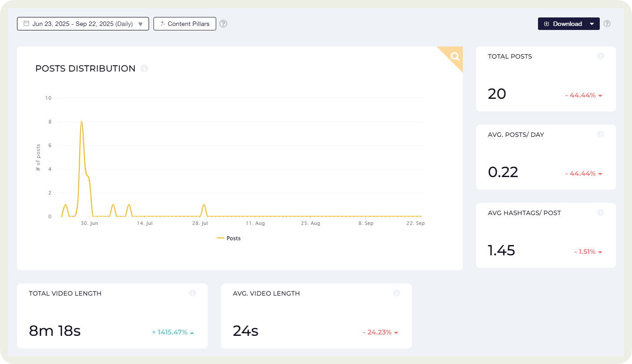The height and width of the screenshot is (364, 632).
Task: Click the Content Pillars button
Action: pyautogui.click(x=185, y=24)
